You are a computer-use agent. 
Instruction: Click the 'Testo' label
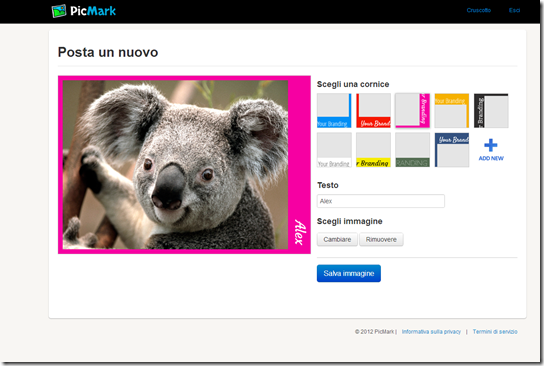tap(328, 185)
